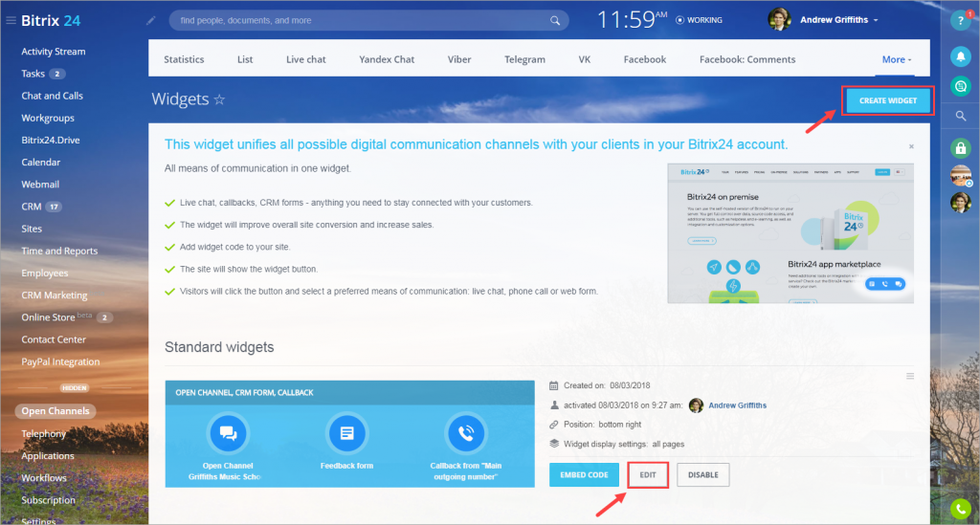Viewport: 980px width, 525px height.
Task: Select Open Channels in sidebar
Action: [x=55, y=411]
